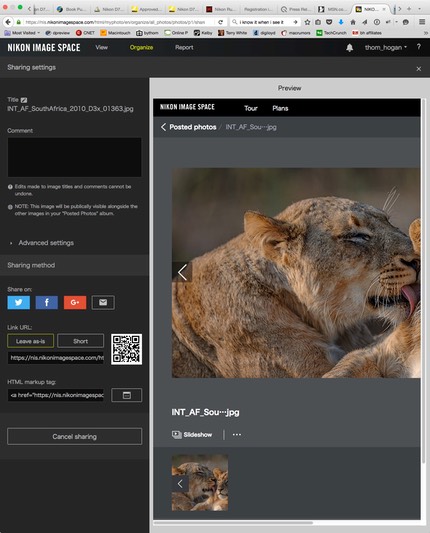Click title INT_AF_SouthAfrica_2010_D3x_01363.jpg
430x533 pixels.
point(70,109)
